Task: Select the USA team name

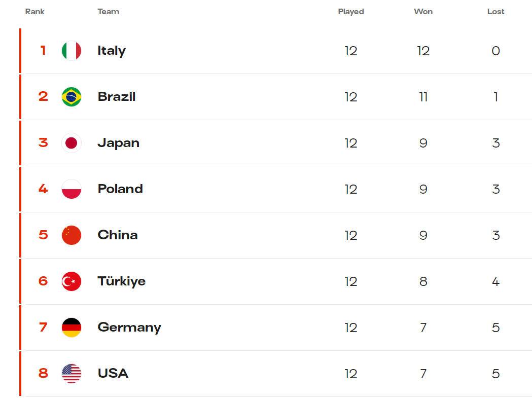Action: (113, 374)
